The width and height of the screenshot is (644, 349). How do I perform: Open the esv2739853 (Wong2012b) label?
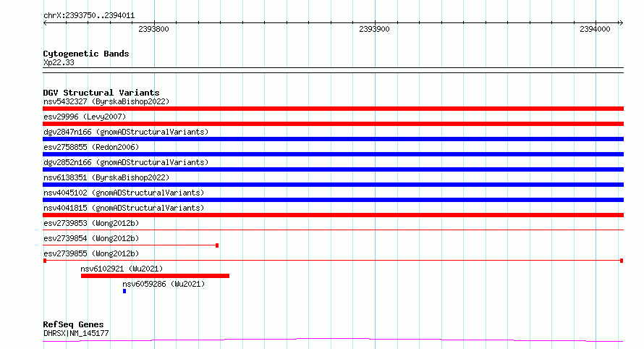coord(91,223)
